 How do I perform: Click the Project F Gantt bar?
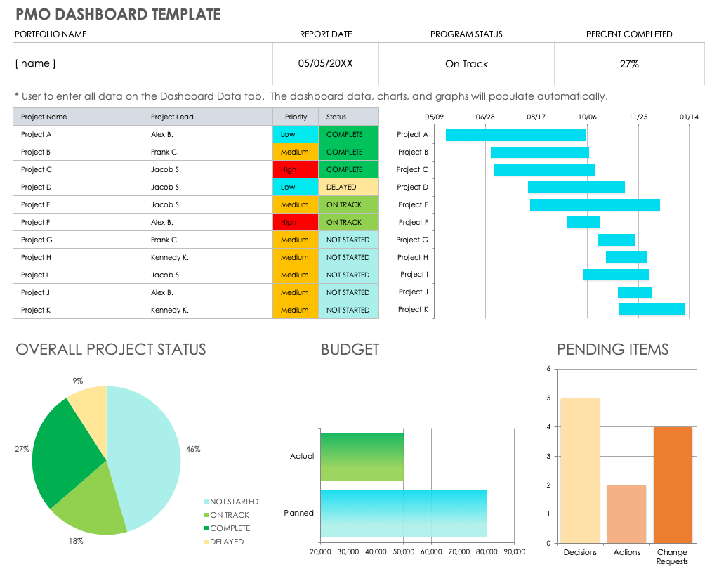pos(583,223)
